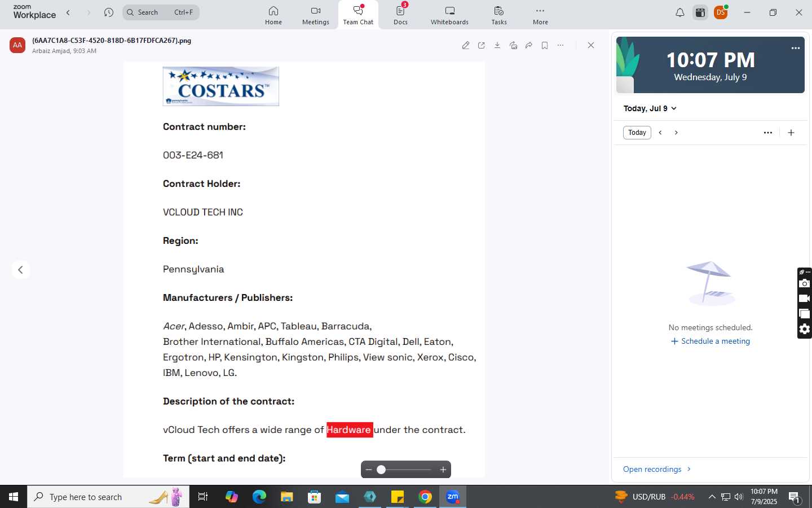Take screenshot with floating camera icon
The width and height of the screenshot is (812, 508).
tap(805, 283)
